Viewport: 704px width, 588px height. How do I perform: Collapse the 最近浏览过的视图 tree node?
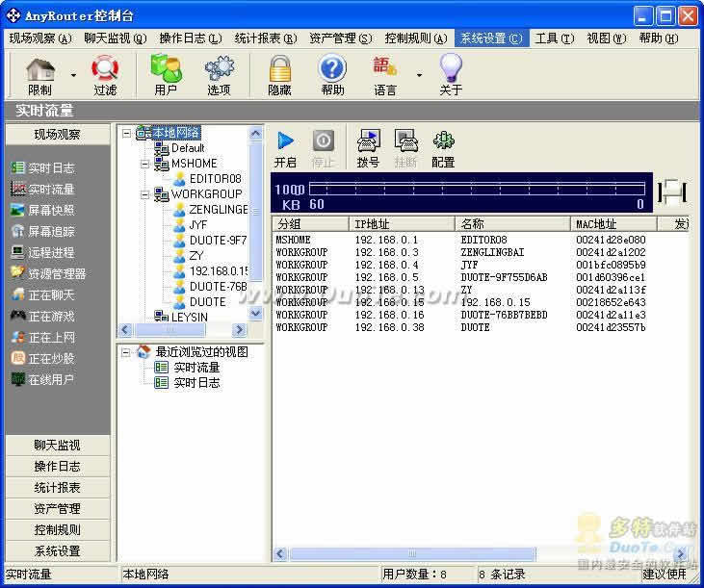[x=126, y=352]
